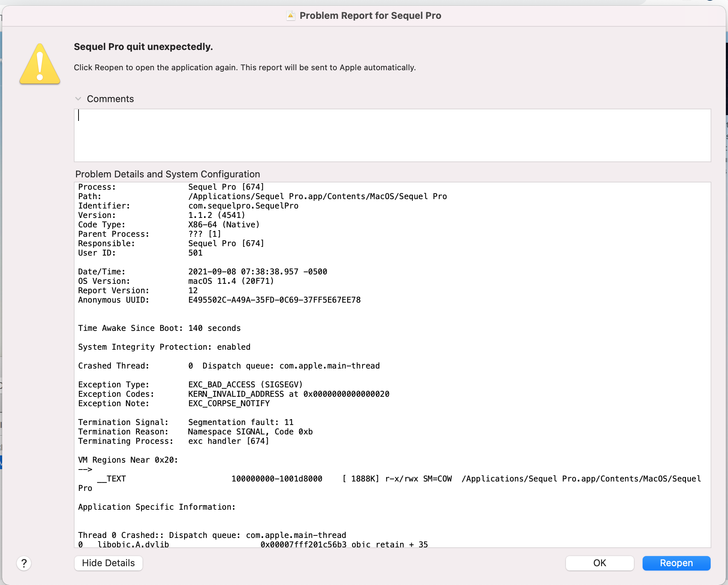Select the Anonymous UUID value text
728x585 pixels.
pyautogui.click(x=274, y=300)
